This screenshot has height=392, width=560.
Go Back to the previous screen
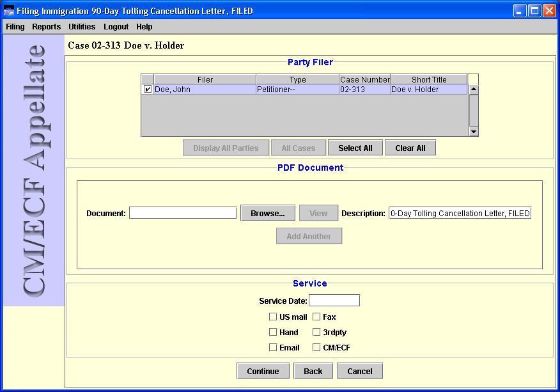pos(313,371)
